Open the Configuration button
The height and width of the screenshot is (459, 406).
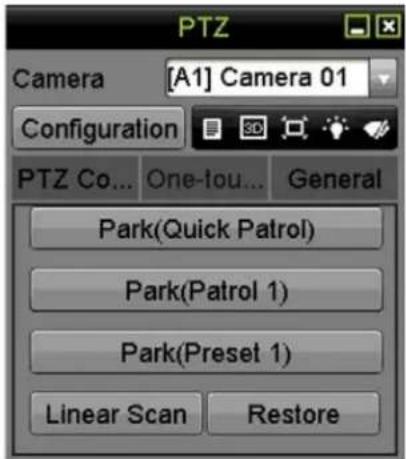(99, 129)
